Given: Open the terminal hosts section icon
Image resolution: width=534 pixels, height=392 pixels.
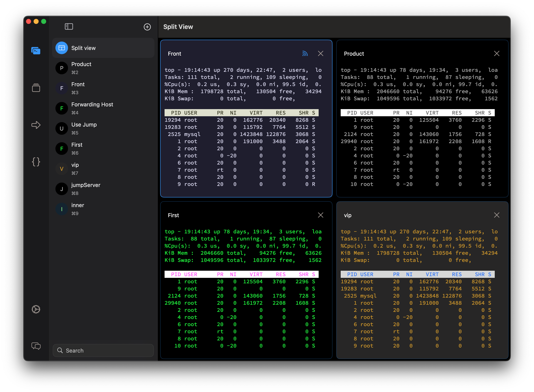Looking at the screenshot, I should point(36,51).
